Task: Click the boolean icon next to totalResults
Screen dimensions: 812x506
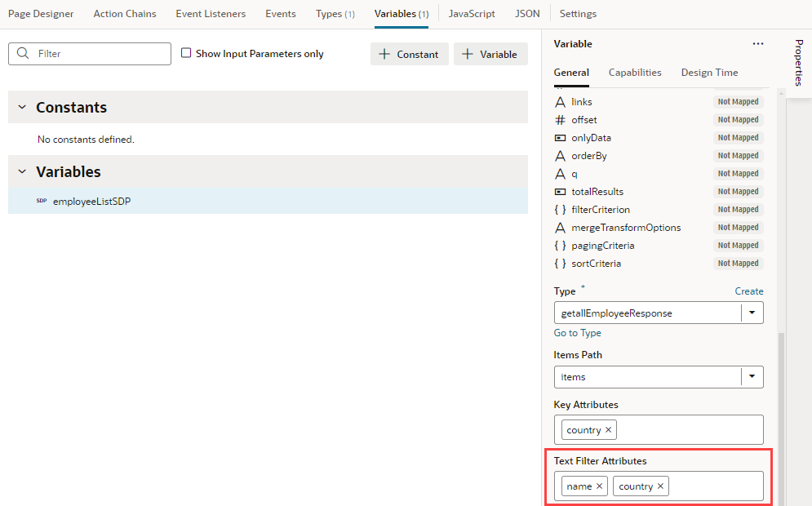Action: (560, 192)
